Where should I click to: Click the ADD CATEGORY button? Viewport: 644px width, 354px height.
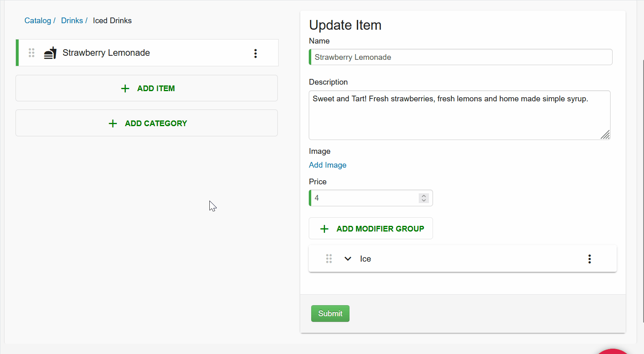[147, 123]
